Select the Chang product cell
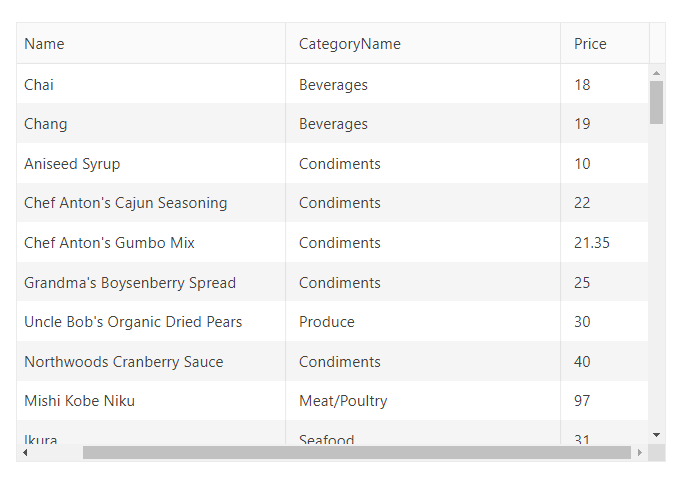This screenshot has width=690, height=483. 46,124
